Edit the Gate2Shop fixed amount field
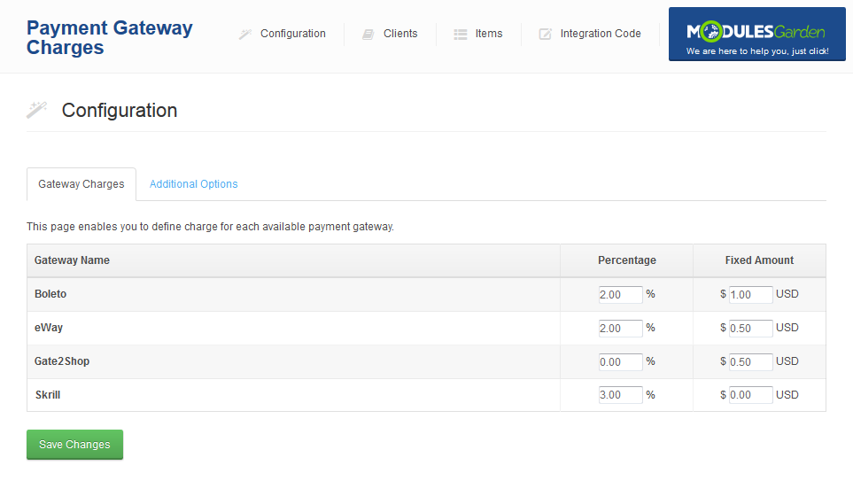The height and width of the screenshot is (504, 853). click(x=750, y=362)
